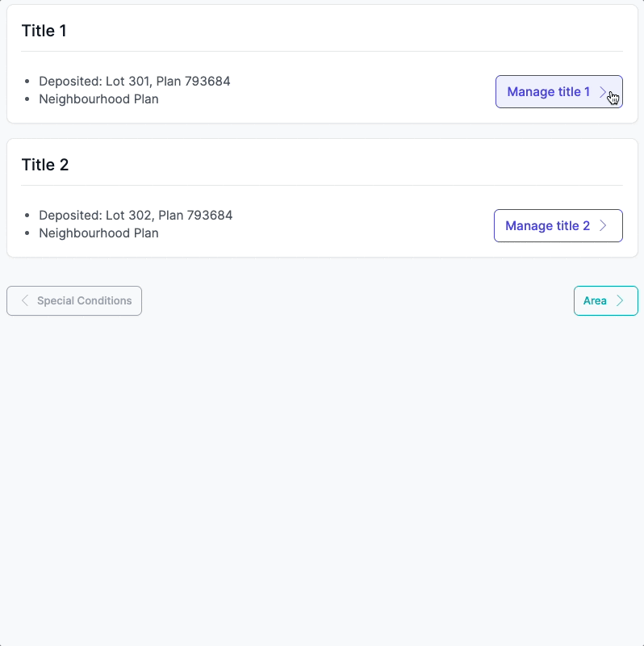Open the Manage title 1 button
The image size is (644, 646).
549,92
